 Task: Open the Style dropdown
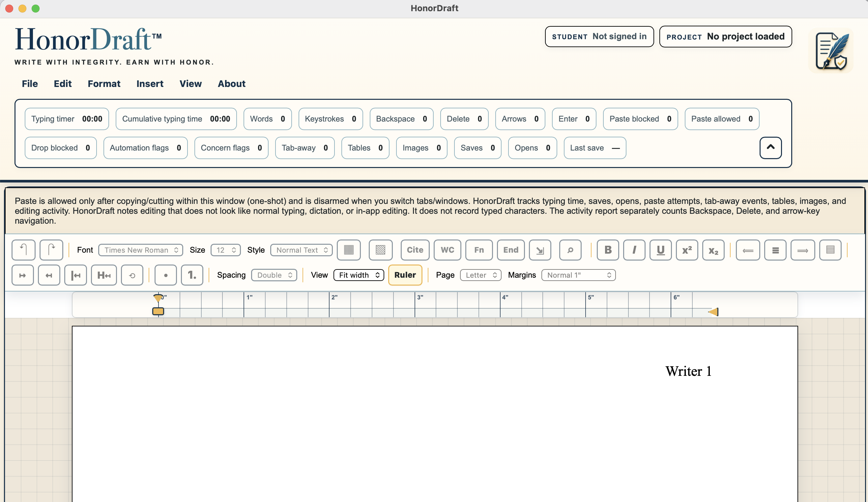(x=301, y=250)
